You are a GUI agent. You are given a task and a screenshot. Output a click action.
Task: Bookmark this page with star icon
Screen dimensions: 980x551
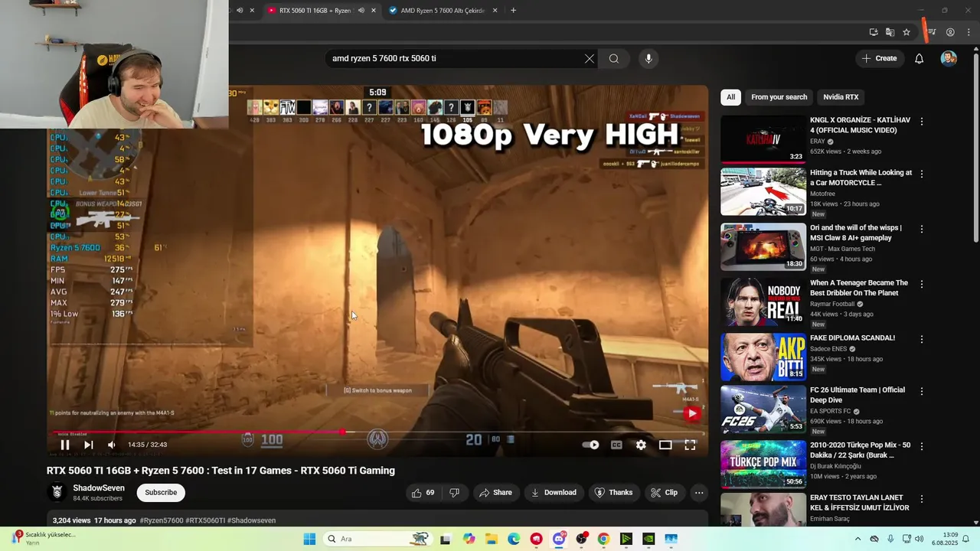(x=906, y=32)
